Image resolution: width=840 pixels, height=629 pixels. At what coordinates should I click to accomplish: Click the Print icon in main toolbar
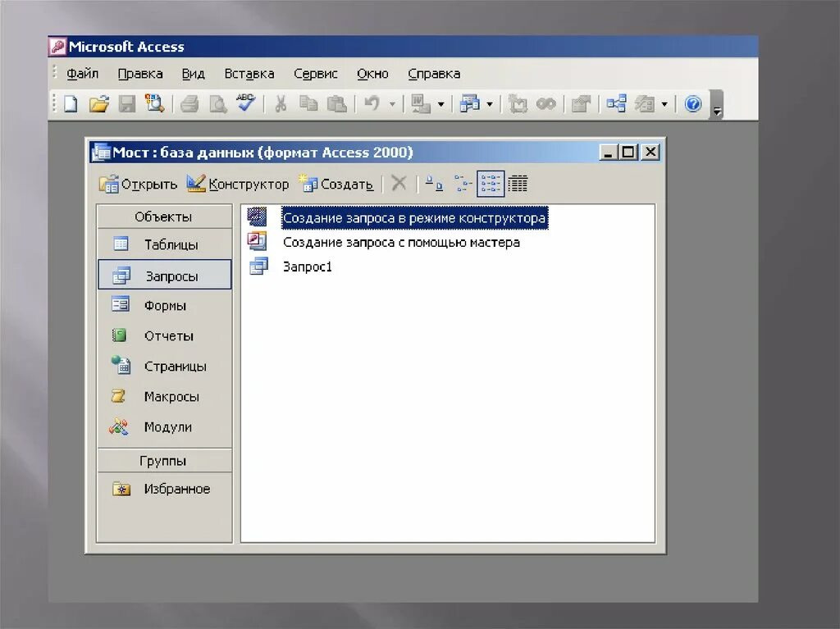pyautogui.click(x=189, y=103)
